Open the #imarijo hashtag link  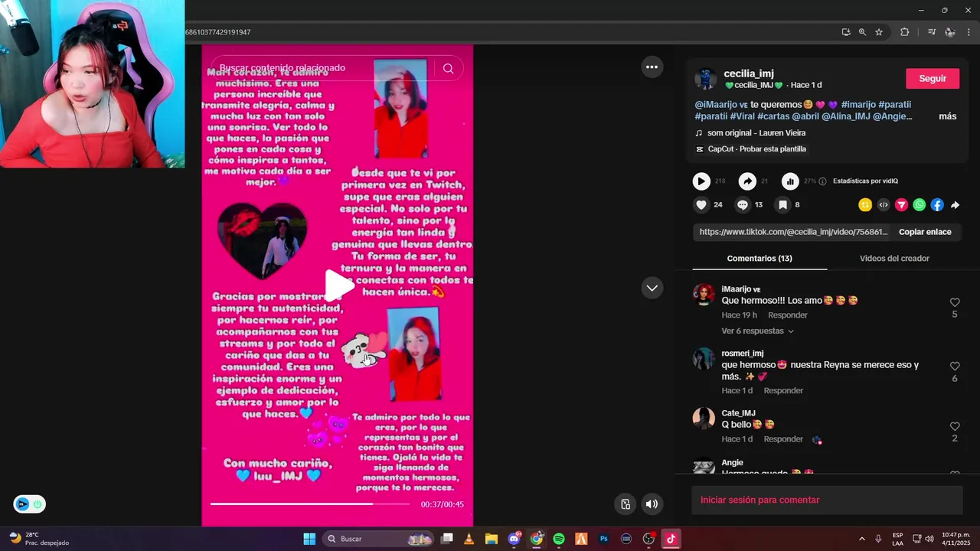857,105
